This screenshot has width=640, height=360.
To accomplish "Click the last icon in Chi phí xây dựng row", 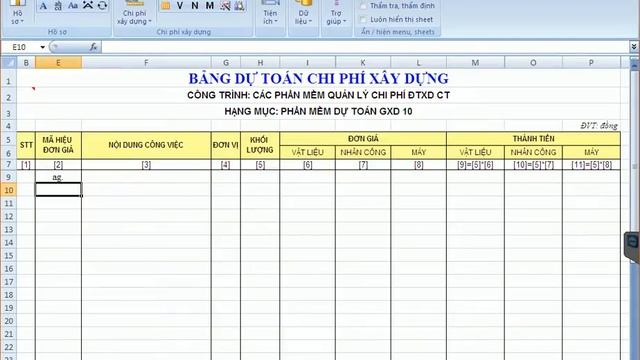I will (x=240, y=6).
